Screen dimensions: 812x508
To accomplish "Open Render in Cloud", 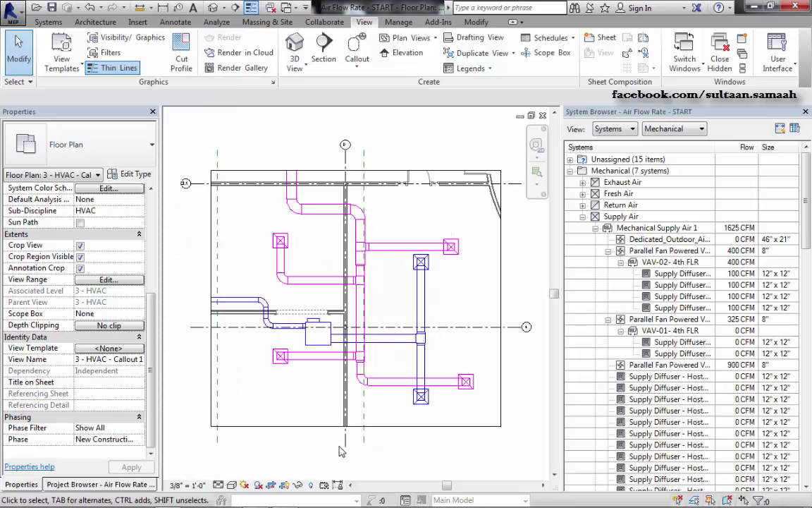I will tap(239, 52).
